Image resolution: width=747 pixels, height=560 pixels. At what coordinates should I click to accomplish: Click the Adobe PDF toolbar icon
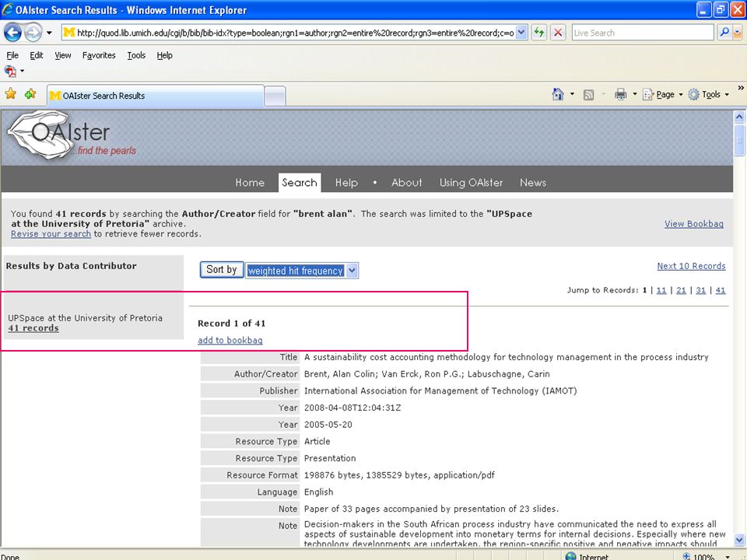point(10,71)
